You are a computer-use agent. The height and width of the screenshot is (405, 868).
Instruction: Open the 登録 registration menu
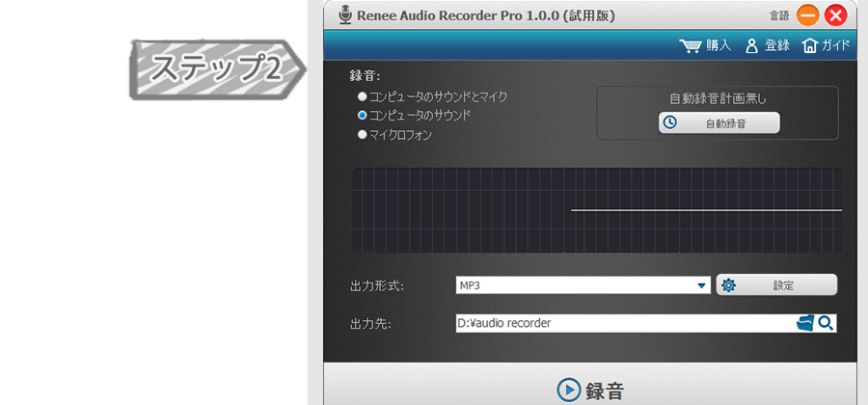pos(768,45)
